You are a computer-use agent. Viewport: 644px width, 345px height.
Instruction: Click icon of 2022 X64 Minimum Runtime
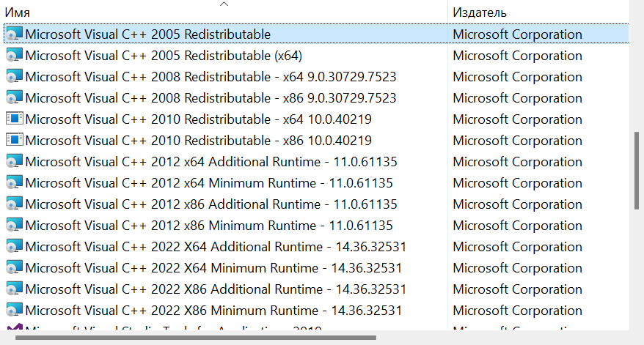[x=14, y=268]
